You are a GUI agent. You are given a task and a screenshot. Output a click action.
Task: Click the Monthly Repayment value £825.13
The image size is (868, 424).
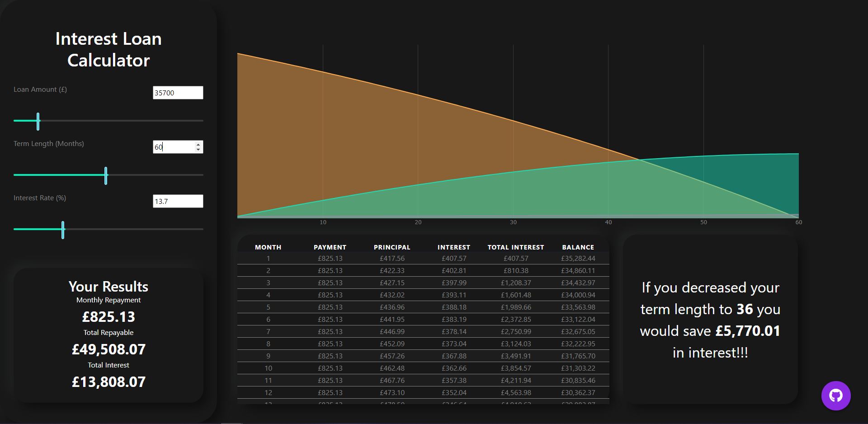click(108, 317)
